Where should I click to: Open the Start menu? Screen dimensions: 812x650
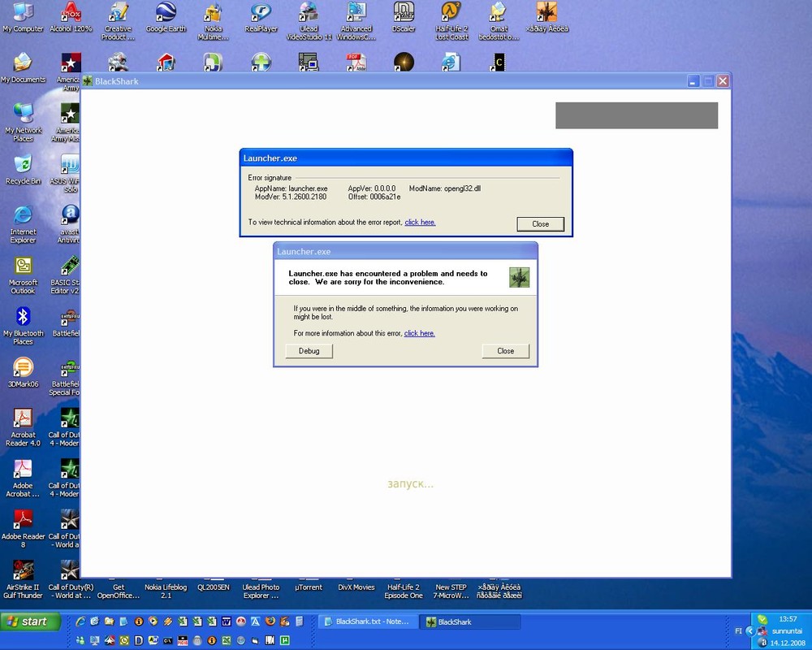30,621
